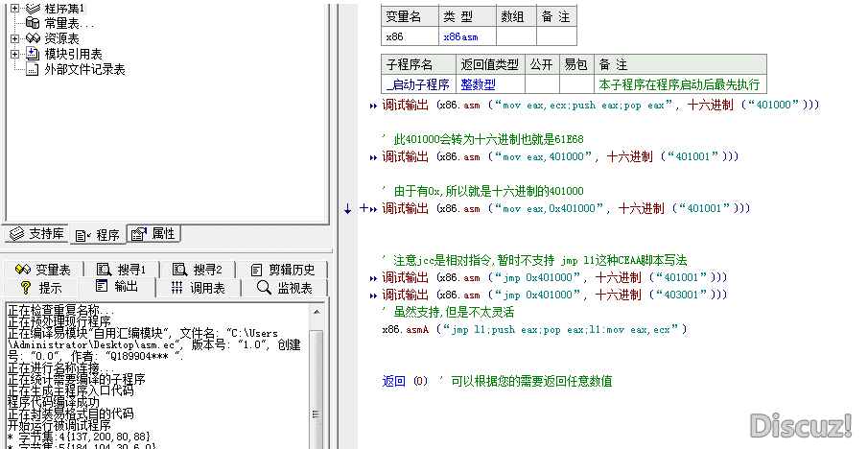Click the 易包 cell of _启动子程序
Image resolution: width=868 pixels, height=449 pixels.
[x=575, y=84]
